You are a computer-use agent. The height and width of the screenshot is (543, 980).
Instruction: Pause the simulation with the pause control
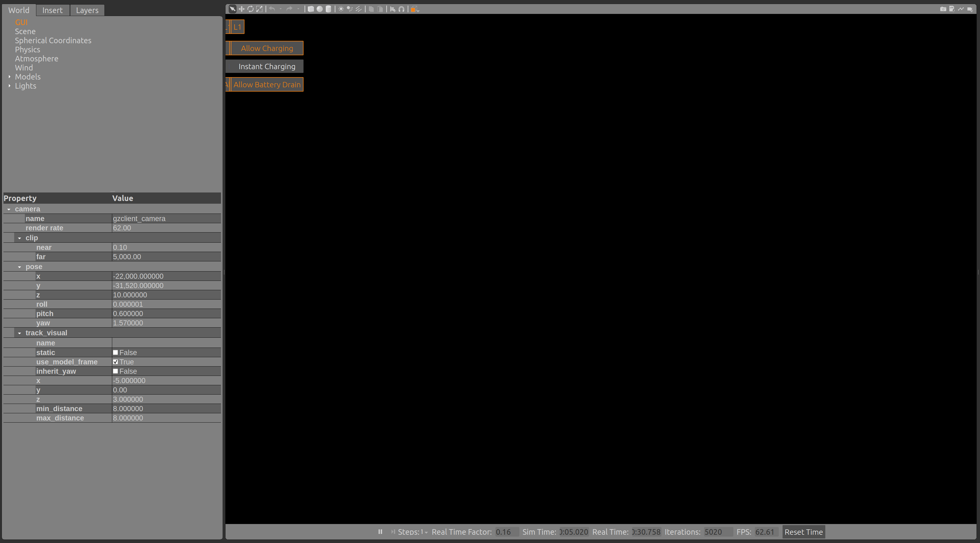pyautogui.click(x=380, y=532)
